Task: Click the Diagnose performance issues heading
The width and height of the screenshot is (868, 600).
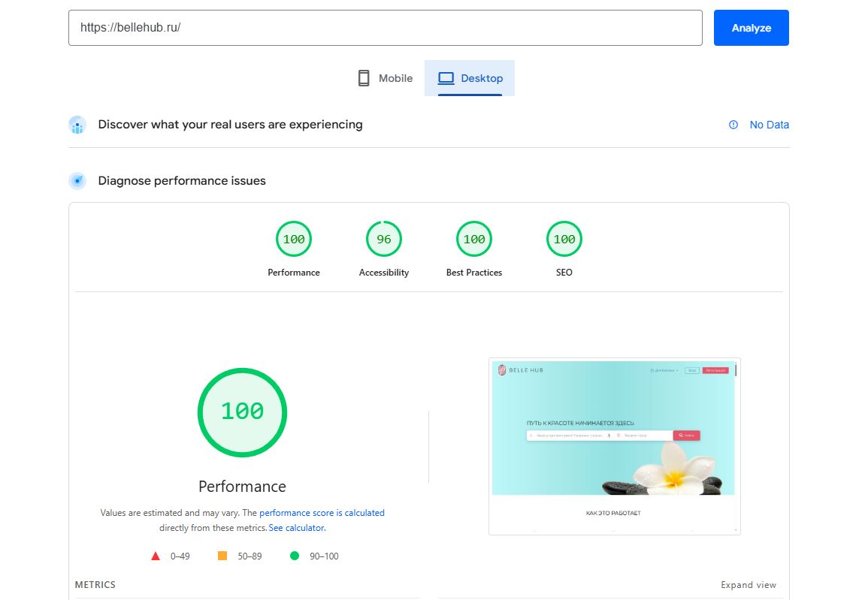Action: (x=182, y=181)
